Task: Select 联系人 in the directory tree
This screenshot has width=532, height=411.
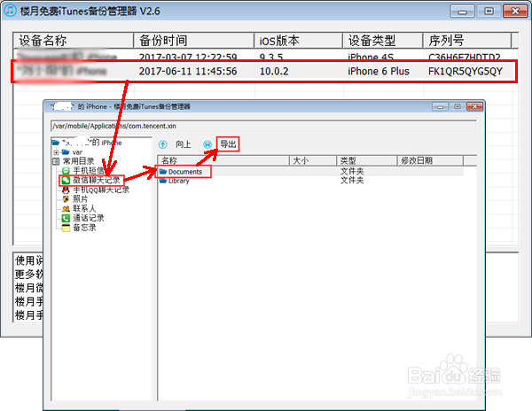Action: (x=84, y=209)
